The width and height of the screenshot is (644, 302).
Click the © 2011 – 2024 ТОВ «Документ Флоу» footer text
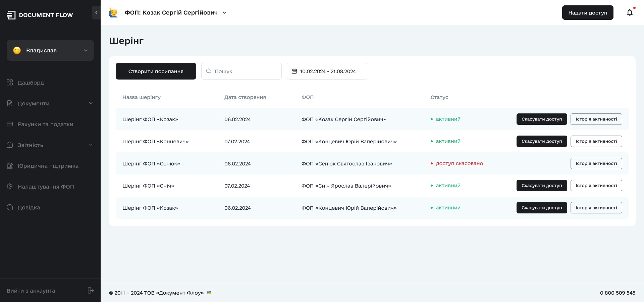click(157, 293)
